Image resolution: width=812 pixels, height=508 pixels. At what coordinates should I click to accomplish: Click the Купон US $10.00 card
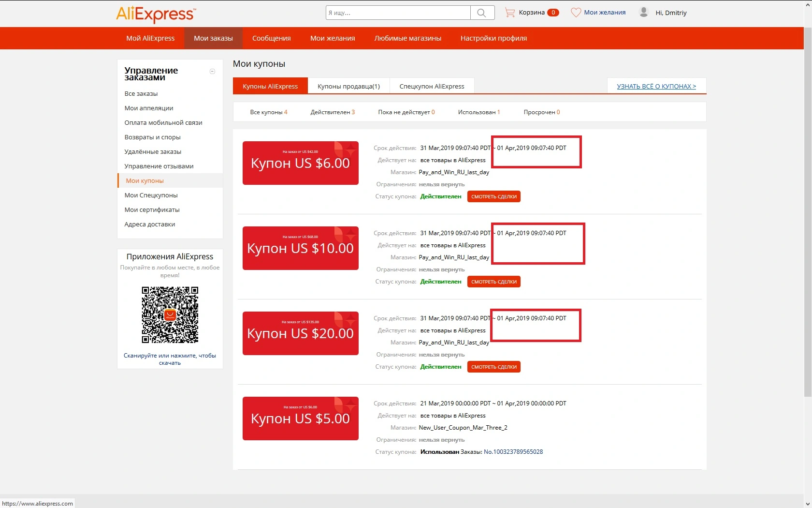coord(301,248)
